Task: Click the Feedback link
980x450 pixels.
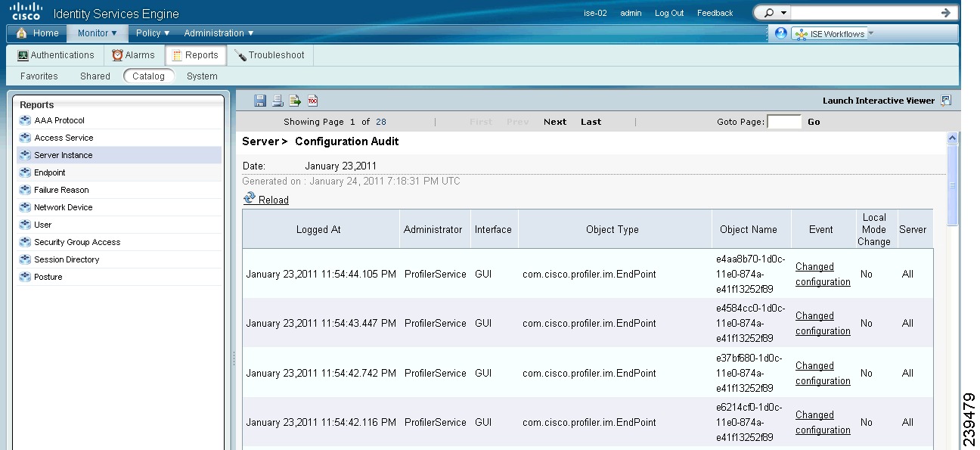Action: pyautogui.click(x=715, y=13)
